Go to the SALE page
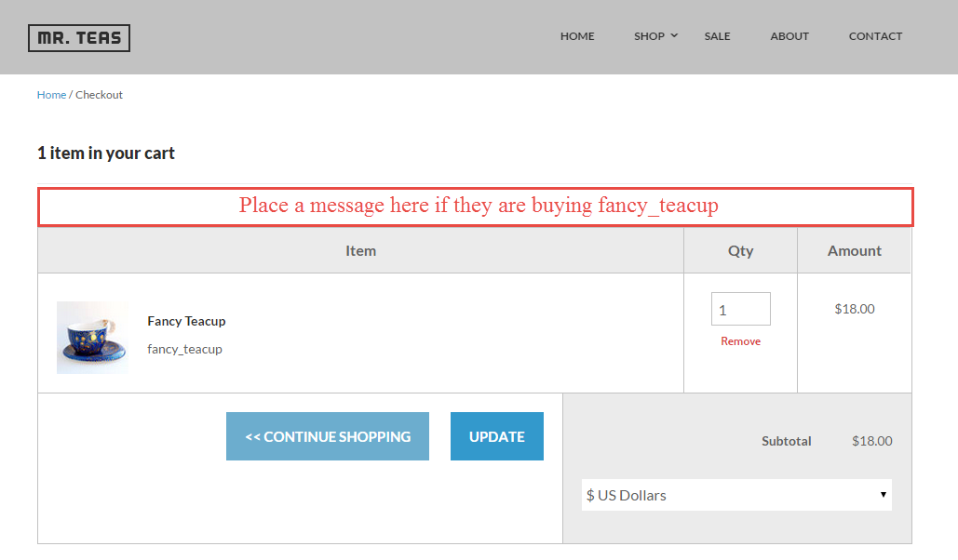958x560 pixels. coord(717,36)
